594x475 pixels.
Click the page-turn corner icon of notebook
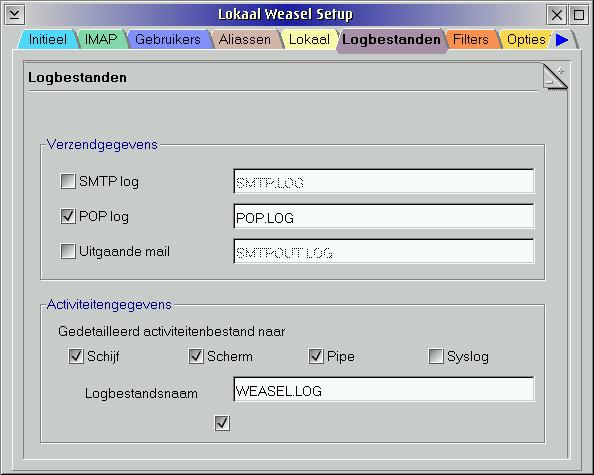click(555, 76)
